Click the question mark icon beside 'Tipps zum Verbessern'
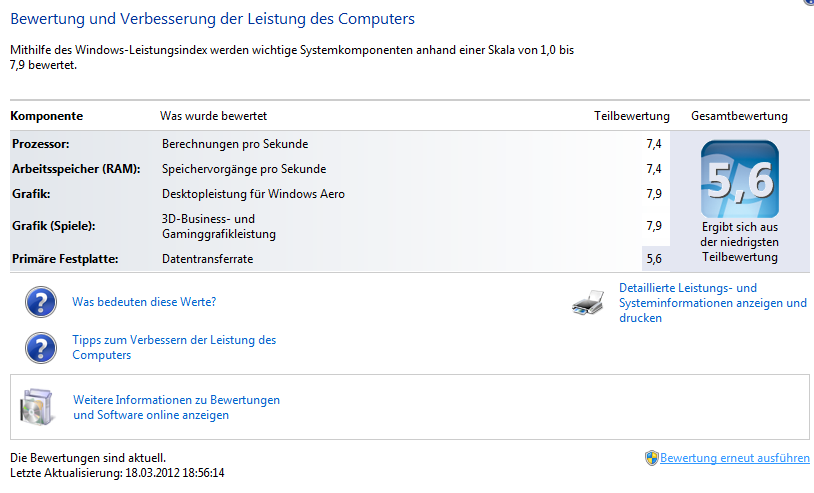The width and height of the screenshot is (814, 493). tap(41, 348)
